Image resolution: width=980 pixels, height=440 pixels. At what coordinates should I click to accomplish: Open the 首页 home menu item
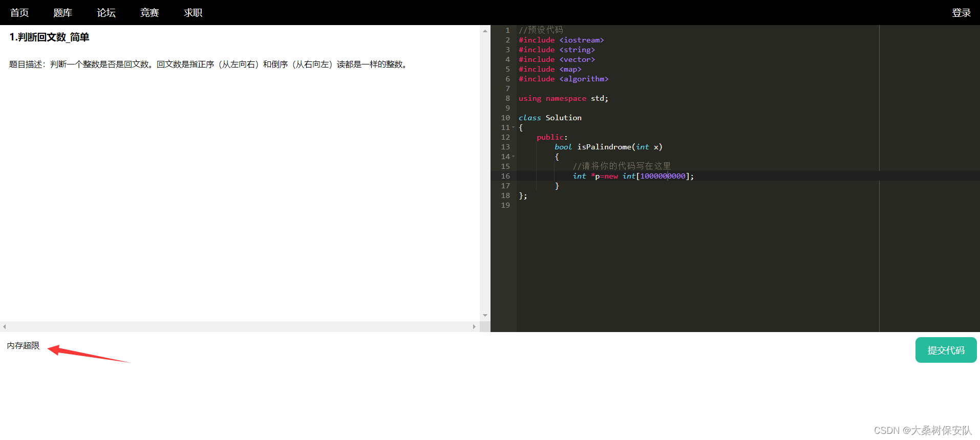point(19,13)
